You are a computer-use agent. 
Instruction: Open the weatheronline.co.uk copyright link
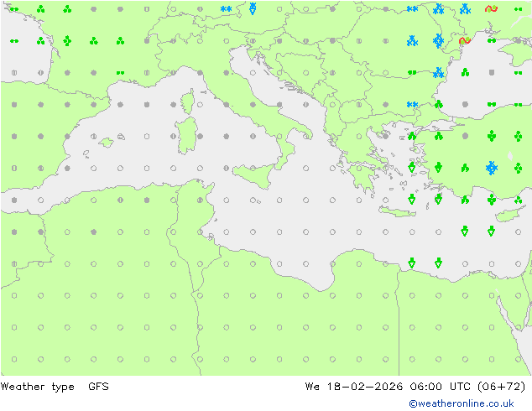tap(462, 403)
